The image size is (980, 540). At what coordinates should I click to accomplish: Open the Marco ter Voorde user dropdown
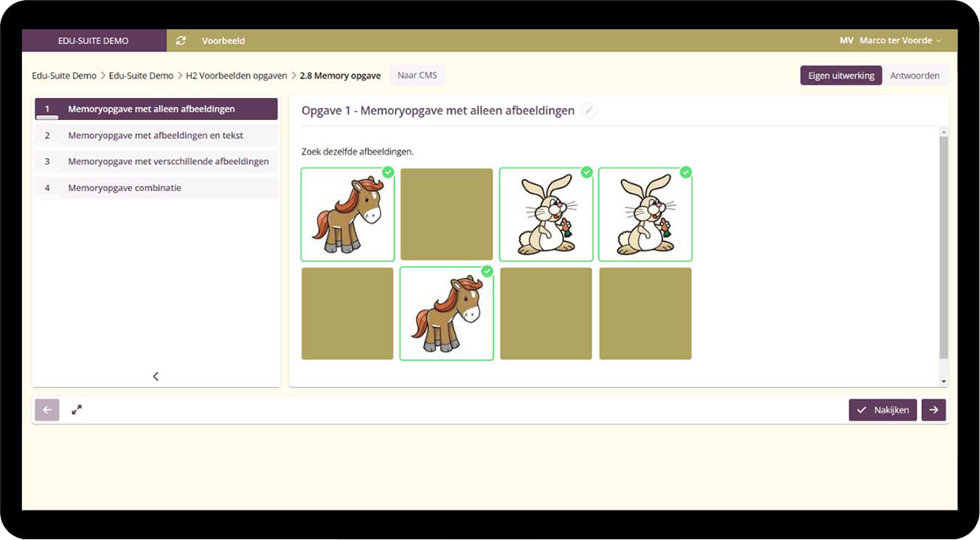click(900, 41)
